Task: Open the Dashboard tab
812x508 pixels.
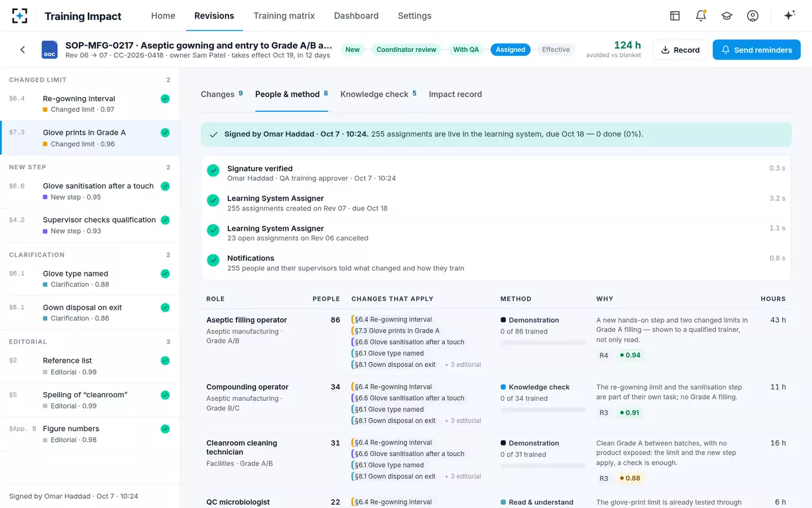Action: tap(356, 16)
